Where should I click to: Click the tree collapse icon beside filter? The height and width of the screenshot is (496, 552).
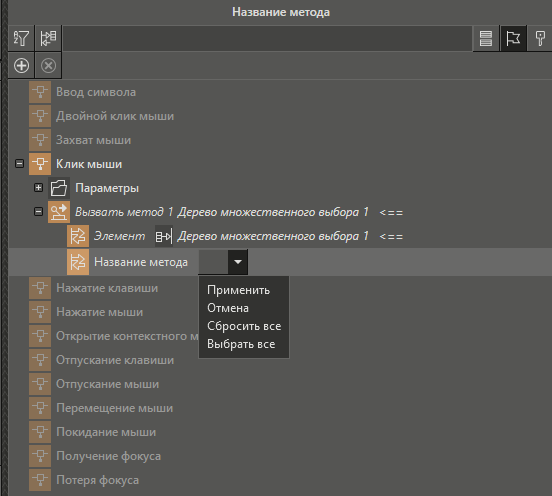(48, 38)
